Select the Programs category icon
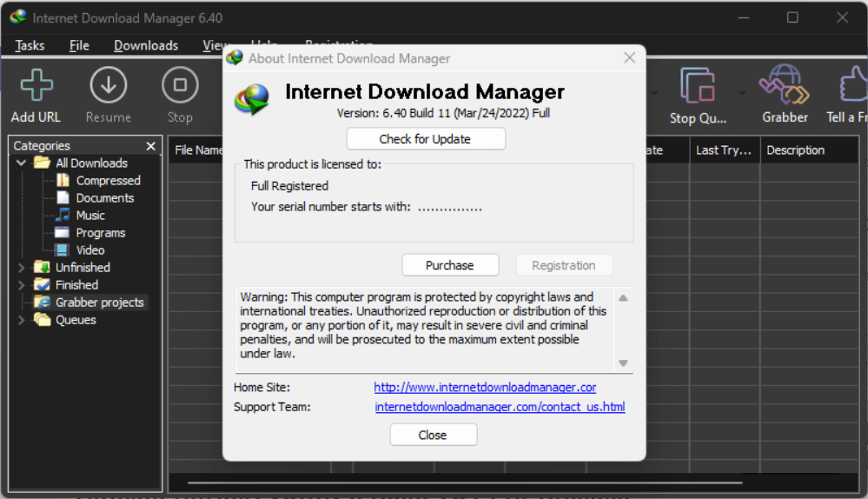 (x=62, y=233)
